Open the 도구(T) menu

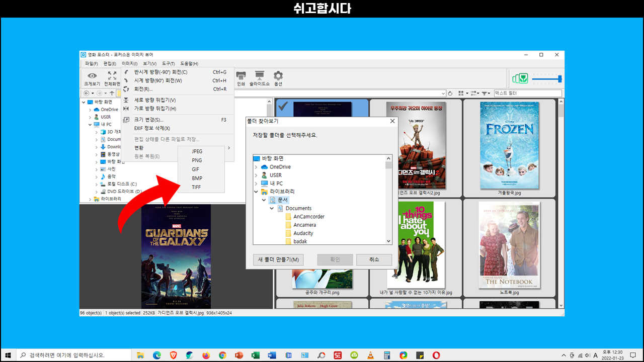click(x=168, y=64)
